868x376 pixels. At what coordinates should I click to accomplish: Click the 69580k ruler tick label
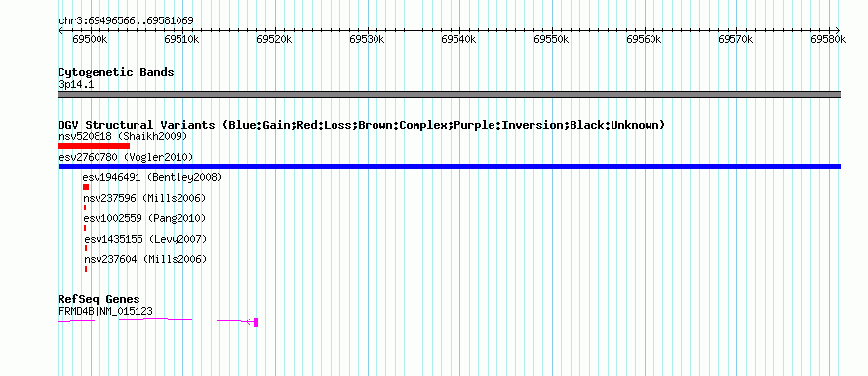click(x=828, y=39)
